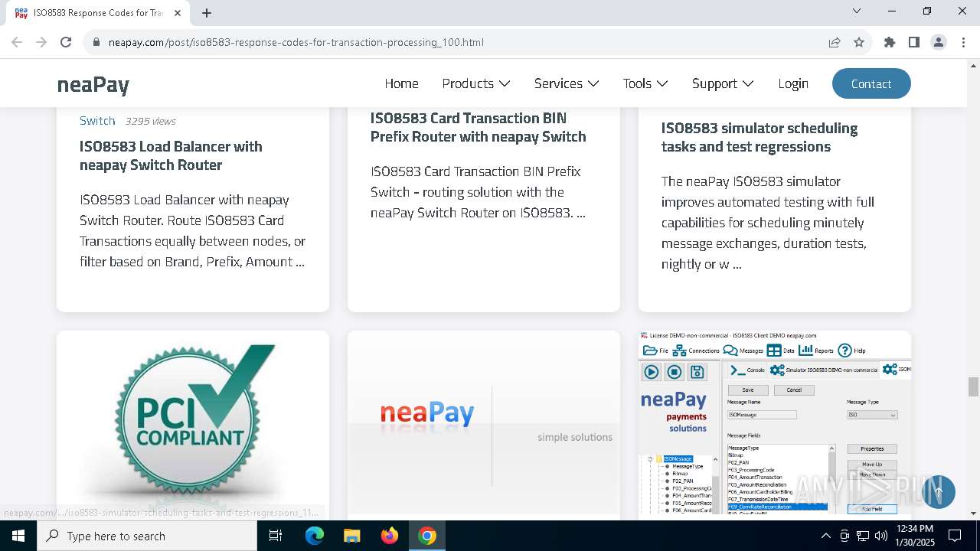Reload the page with refresh icon
Viewport: 980px width, 551px height.
[x=66, y=42]
